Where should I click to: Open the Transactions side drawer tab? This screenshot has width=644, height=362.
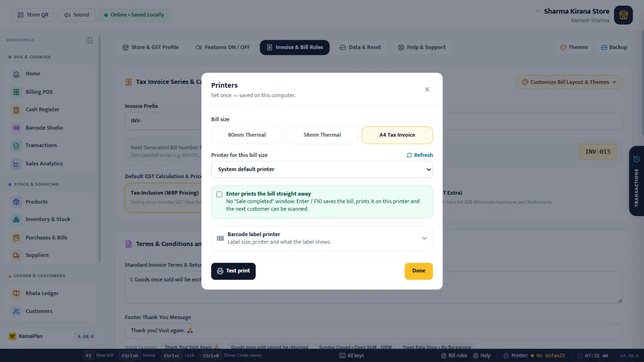[636, 181]
